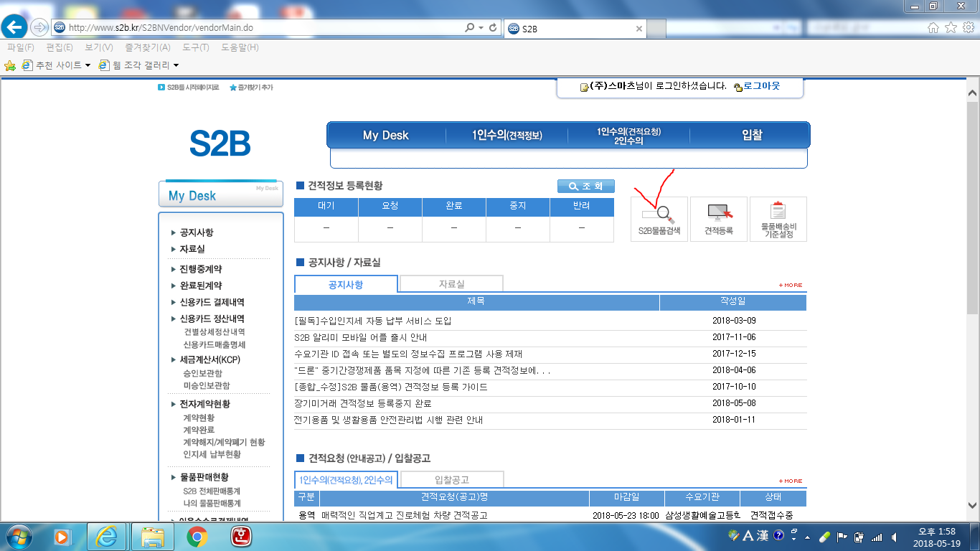Open address bar dropdown arrow

click(x=480, y=28)
